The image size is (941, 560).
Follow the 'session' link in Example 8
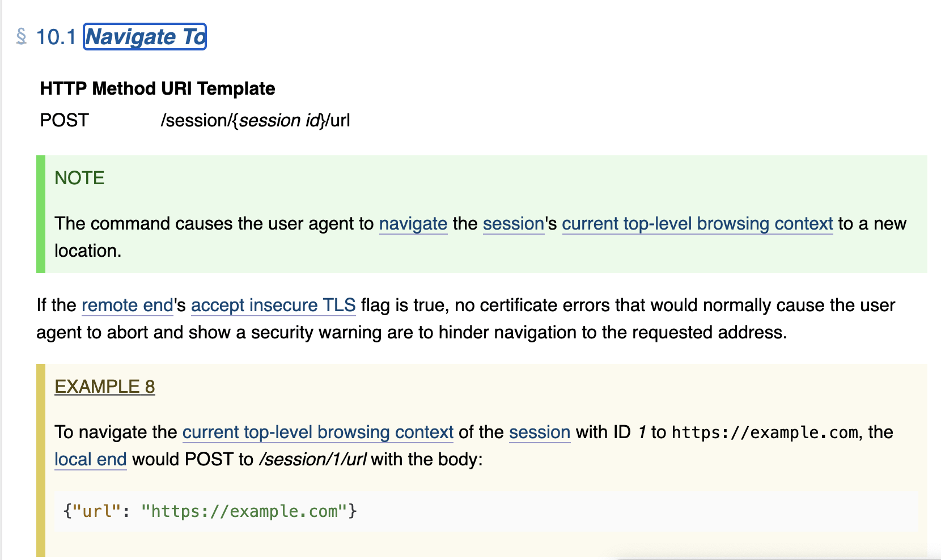(540, 432)
